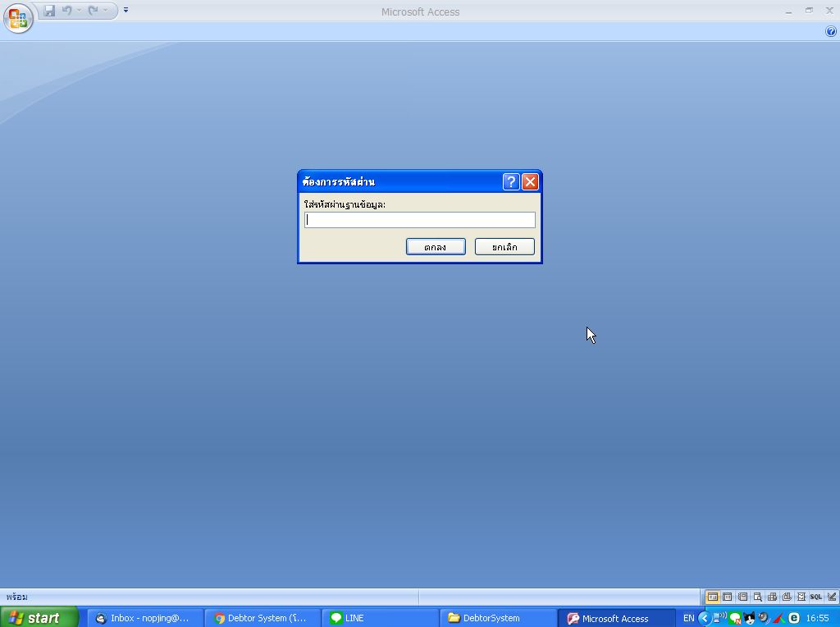This screenshot has height=627, width=840.
Task: Click Microsoft Access taskbar item
Action: 616,618
